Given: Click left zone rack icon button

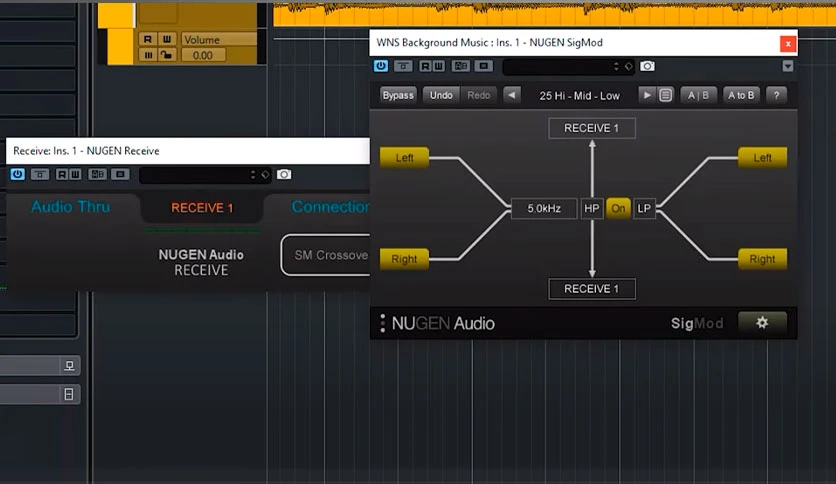Looking at the screenshot, I should pos(69,394).
